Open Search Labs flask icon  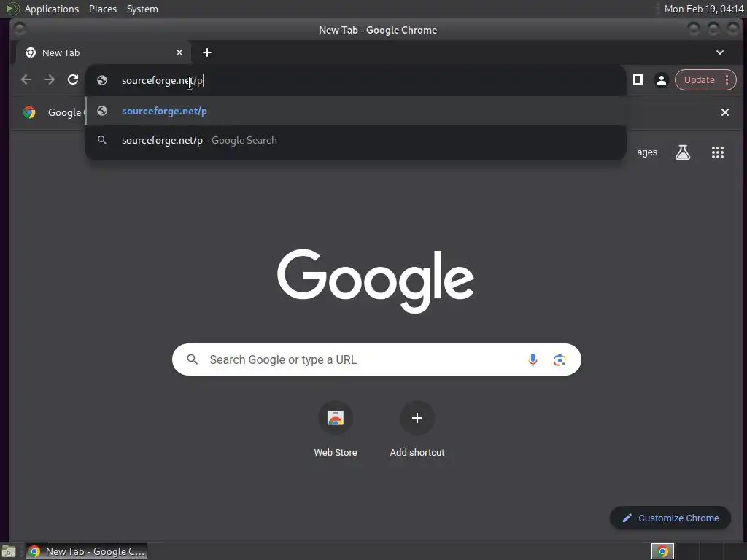click(x=683, y=152)
